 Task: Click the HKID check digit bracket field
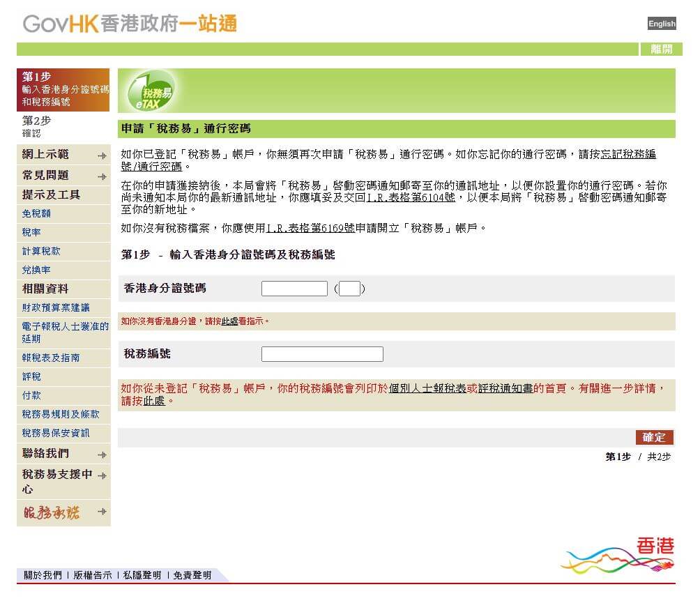pos(349,289)
